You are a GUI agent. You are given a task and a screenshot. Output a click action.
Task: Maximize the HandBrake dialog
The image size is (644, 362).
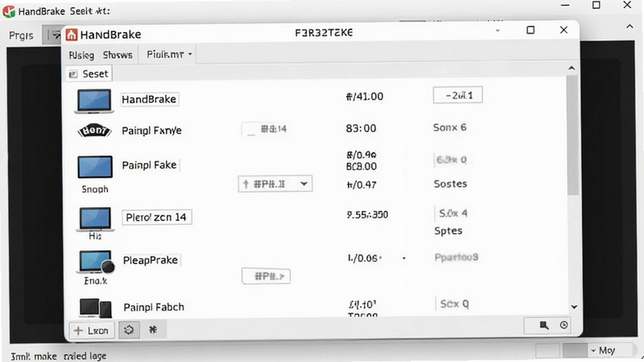click(x=530, y=30)
